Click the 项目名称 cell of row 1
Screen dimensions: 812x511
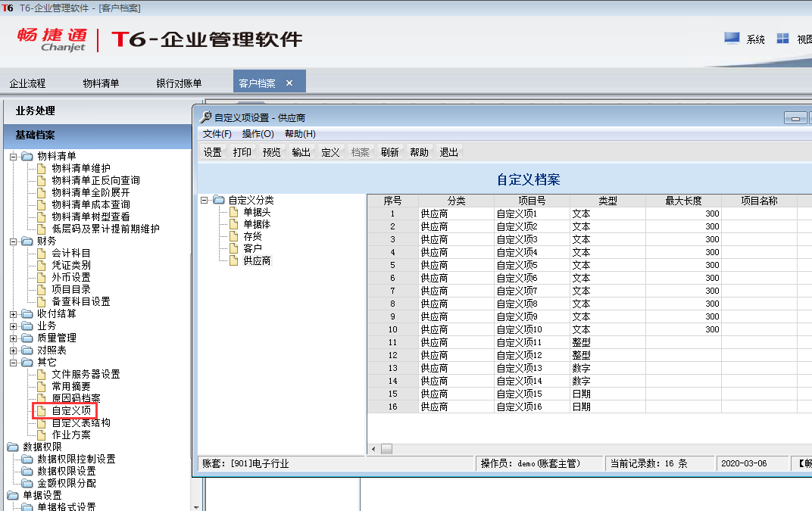(759, 213)
